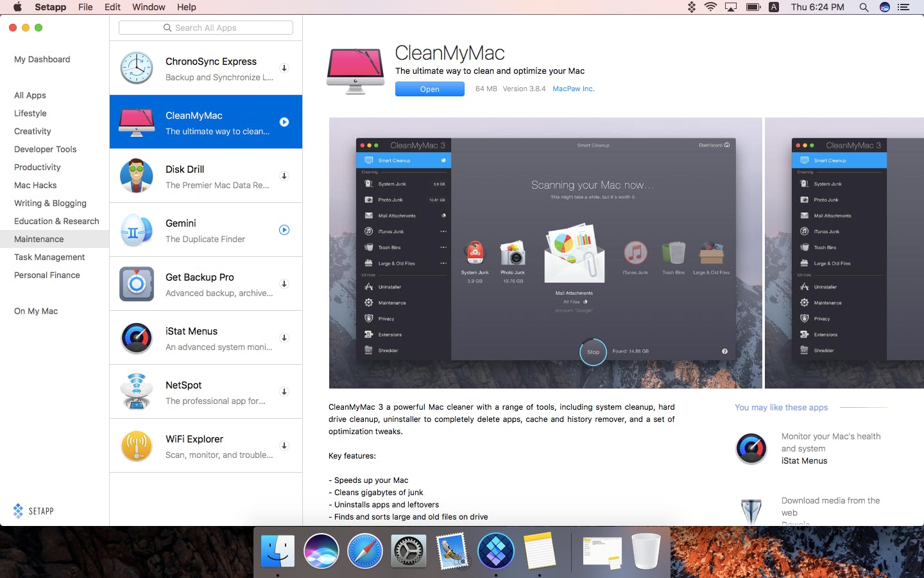Download WiFi Explorer with its arrow icon

284,446
